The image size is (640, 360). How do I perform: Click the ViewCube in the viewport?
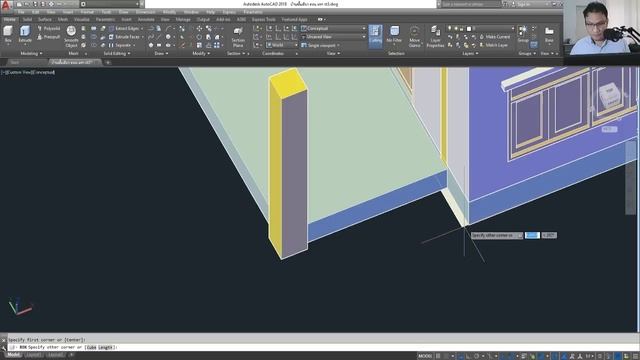[x=610, y=95]
